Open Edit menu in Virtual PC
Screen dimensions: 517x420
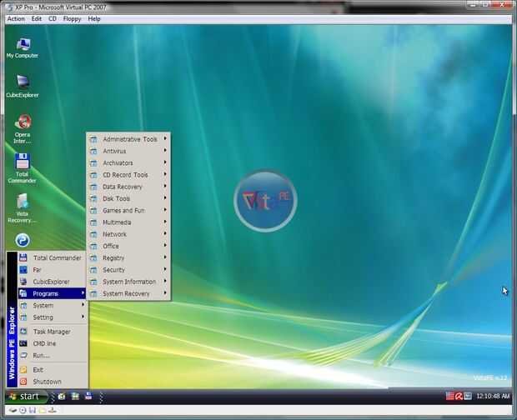click(x=36, y=19)
